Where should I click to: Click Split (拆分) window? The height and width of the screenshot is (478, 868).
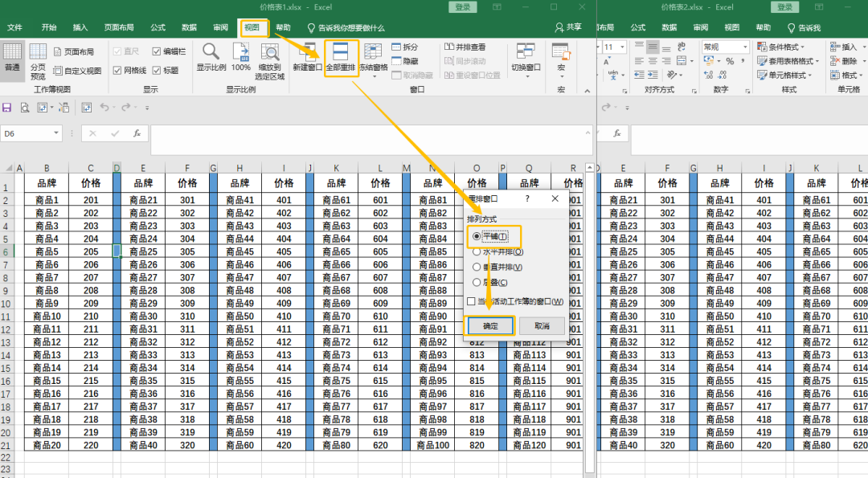coord(404,47)
